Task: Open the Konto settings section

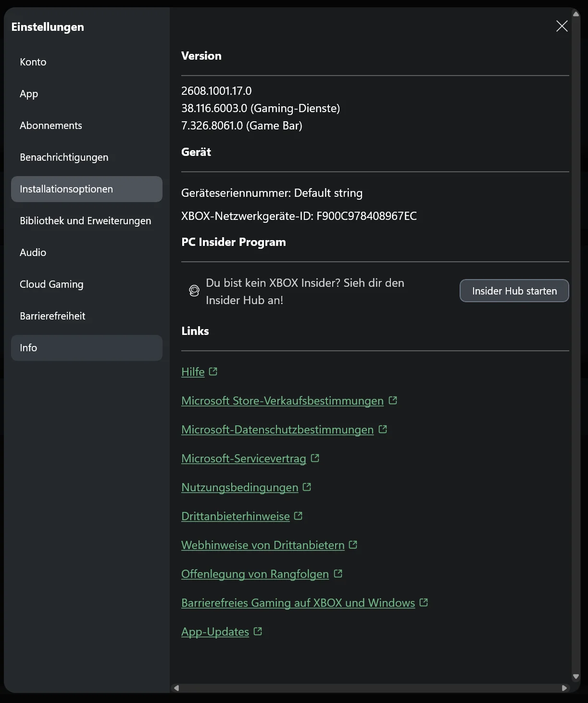Action: [87, 62]
